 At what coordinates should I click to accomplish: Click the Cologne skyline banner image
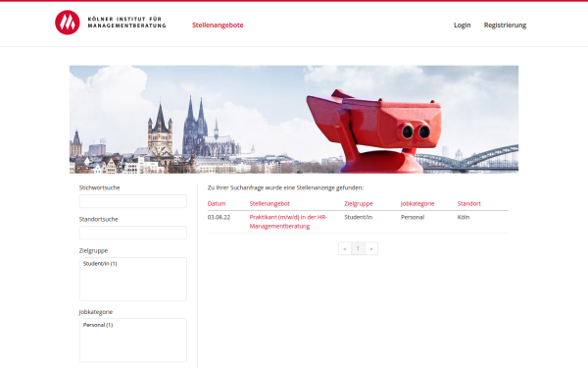pos(294,120)
